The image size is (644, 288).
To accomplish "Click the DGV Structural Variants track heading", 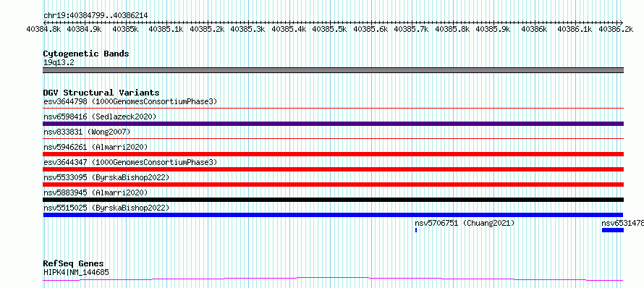I will (x=101, y=93).
